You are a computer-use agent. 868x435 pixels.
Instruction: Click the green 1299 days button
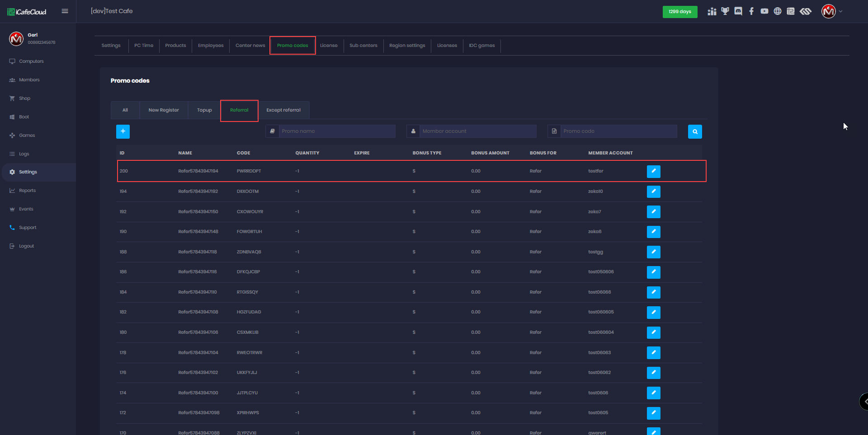click(x=680, y=12)
